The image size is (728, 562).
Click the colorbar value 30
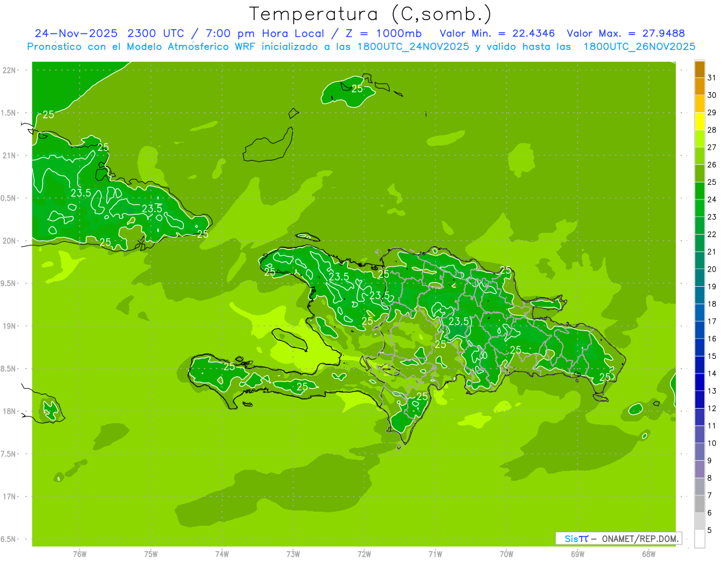712,95
